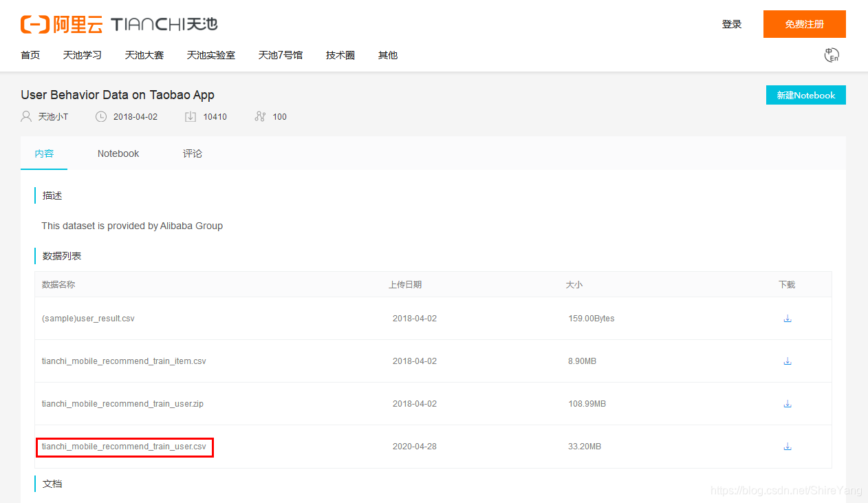Image resolution: width=868 pixels, height=503 pixels.
Task: Open the 天池学习 navigation item
Action: (83, 55)
